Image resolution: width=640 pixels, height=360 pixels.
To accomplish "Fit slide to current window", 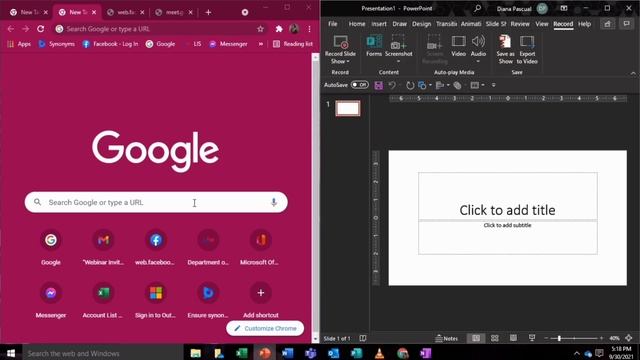I will pyautogui.click(x=629, y=338).
